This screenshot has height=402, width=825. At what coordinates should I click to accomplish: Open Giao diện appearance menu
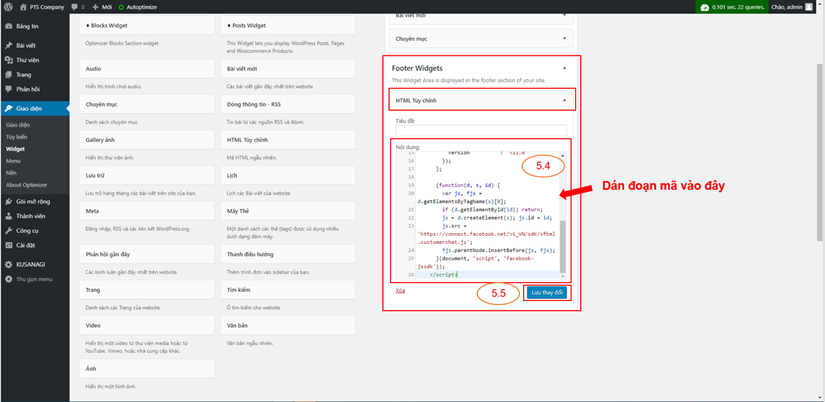34,108
